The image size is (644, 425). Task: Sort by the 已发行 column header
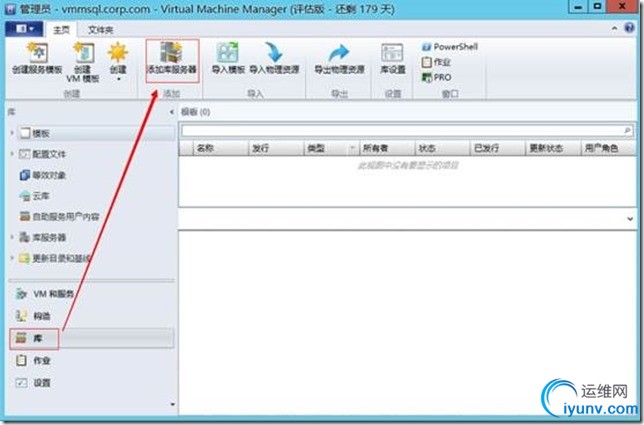498,148
